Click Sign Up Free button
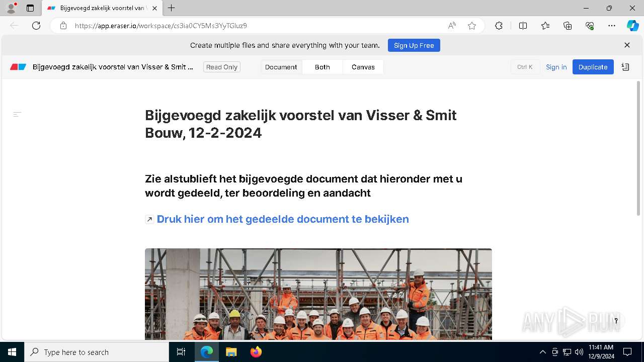 click(x=414, y=45)
